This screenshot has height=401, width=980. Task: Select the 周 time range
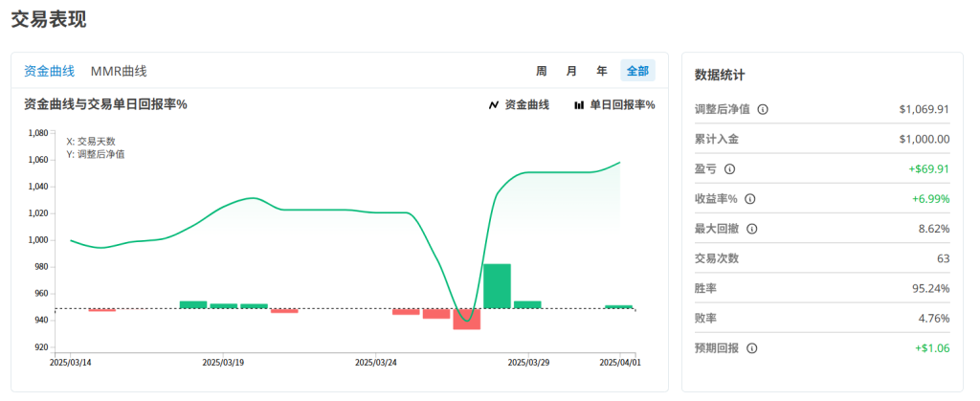pos(541,71)
